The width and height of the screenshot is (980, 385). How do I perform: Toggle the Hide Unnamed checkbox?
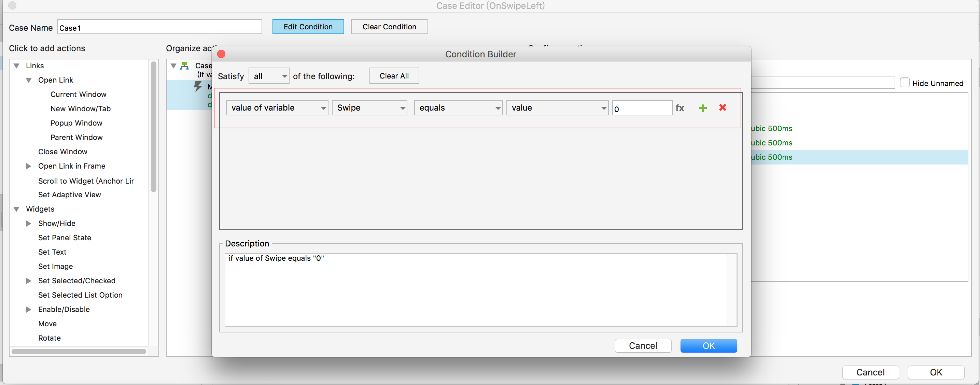905,83
